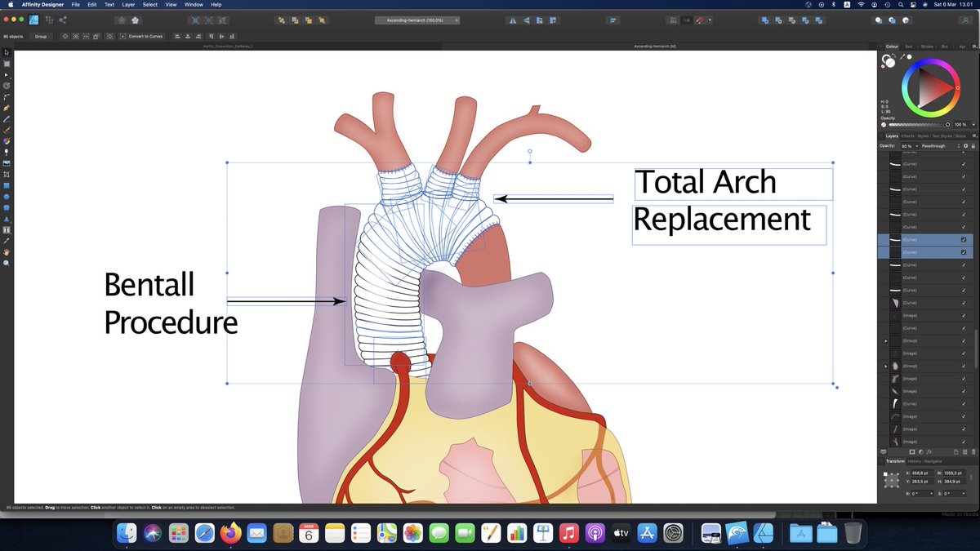This screenshot has height=551, width=980.
Task: Click the Move to Front arrange icon
Action: point(322,20)
